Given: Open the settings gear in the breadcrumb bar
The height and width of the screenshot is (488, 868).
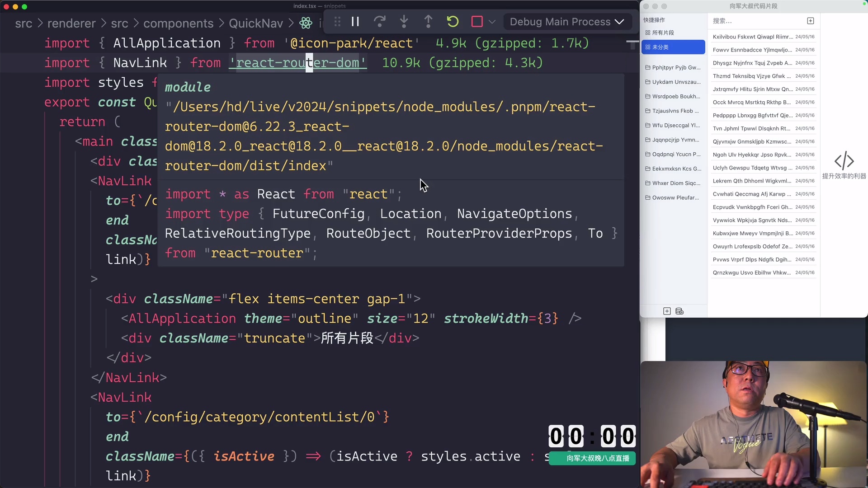Looking at the screenshot, I should [306, 23].
